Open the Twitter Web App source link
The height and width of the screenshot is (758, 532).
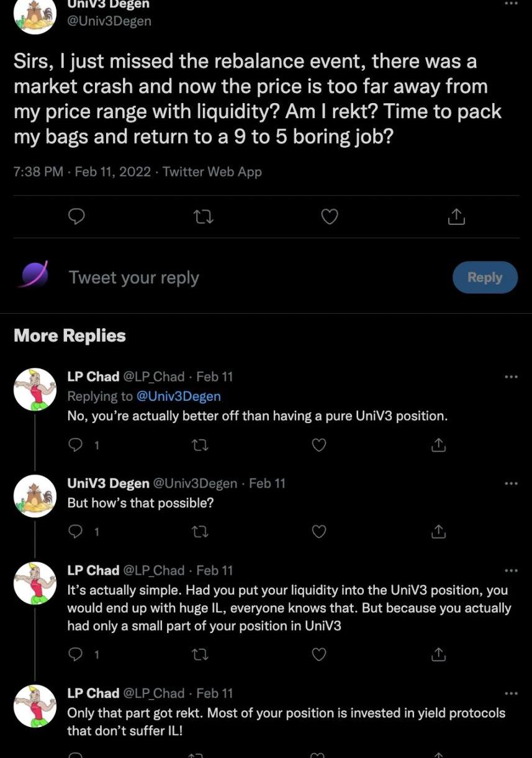click(212, 172)
